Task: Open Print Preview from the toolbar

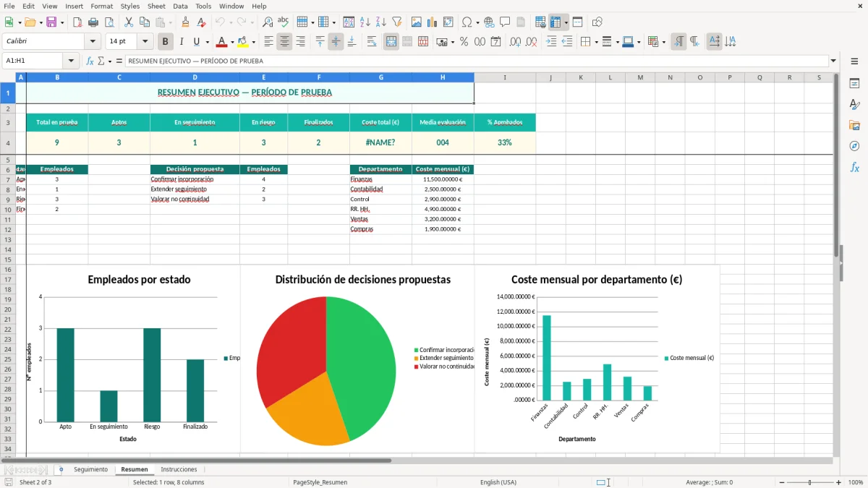Action: pyautogui.click(x=109, y=22)
